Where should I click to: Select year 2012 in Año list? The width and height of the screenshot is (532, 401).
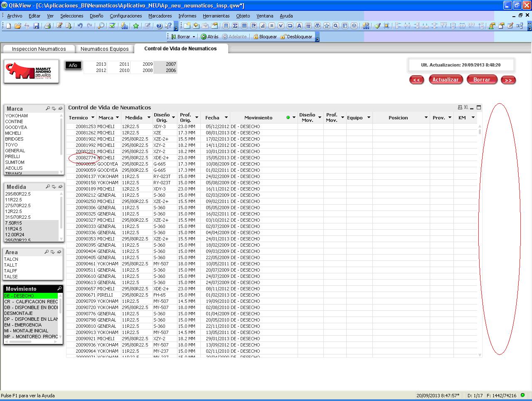tap(101, 70)
